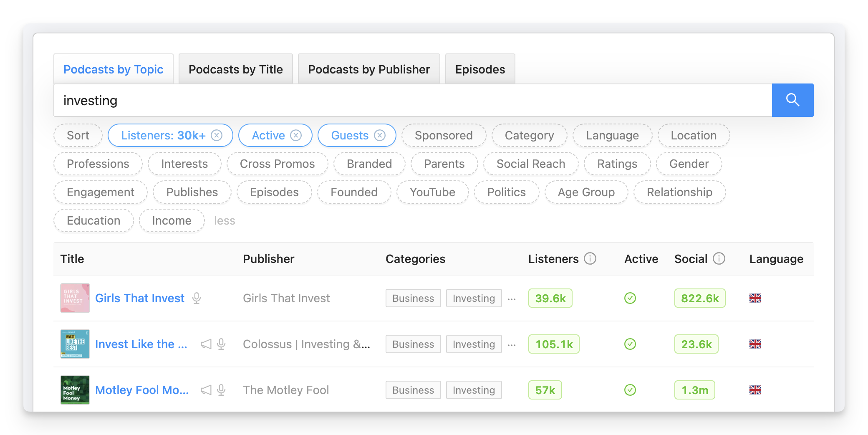Click Investing tag in Motley Fool Money row

coord(474,390)
